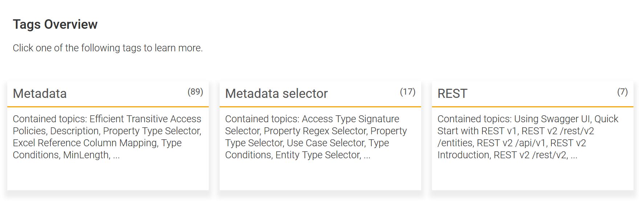The width and height of the screenshot is (644, 203).
Task: Click empty bottom area of Metadata card
Action: 108,176
